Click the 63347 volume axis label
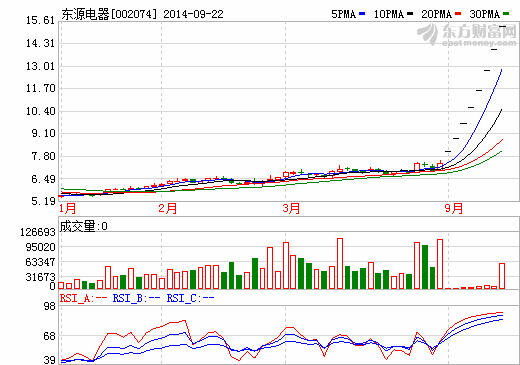 [40, 262]
